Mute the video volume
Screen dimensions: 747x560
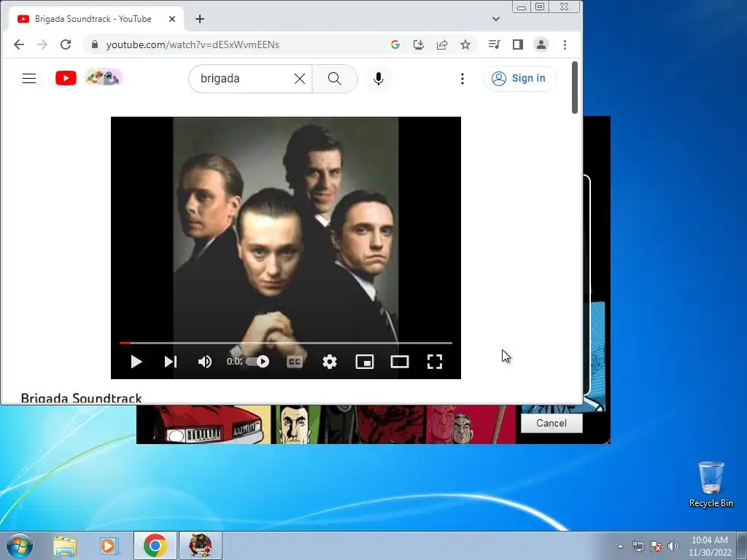(205, 362)
